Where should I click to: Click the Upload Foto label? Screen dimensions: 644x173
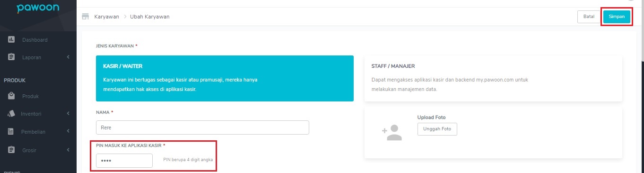click(x=432, y=117)
